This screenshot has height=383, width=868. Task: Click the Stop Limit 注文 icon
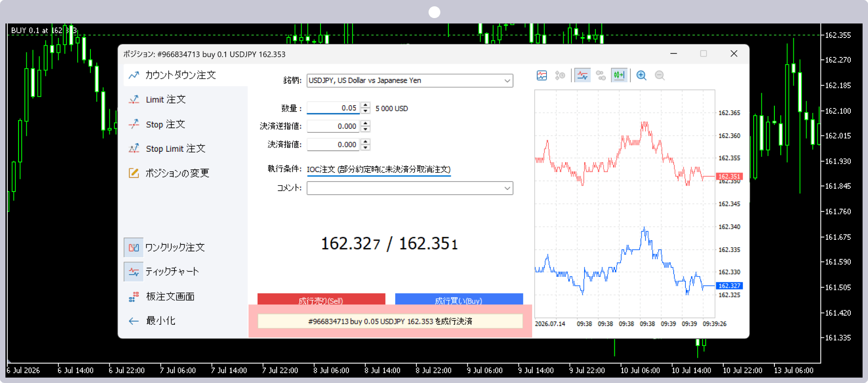134,149
